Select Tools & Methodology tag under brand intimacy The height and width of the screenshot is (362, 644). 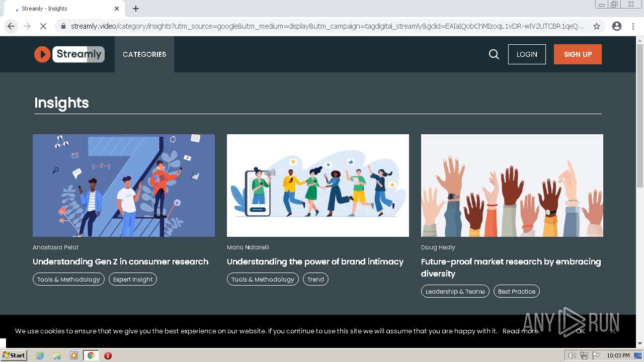(263, 279)
